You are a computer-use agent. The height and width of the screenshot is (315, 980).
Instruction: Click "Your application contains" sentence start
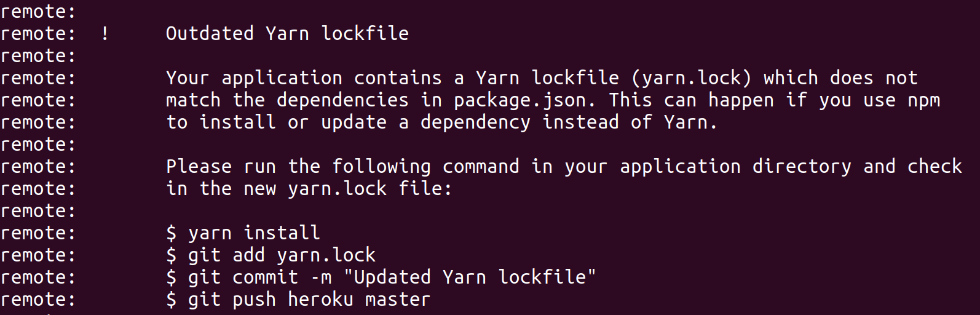click(x=304, y=78)
